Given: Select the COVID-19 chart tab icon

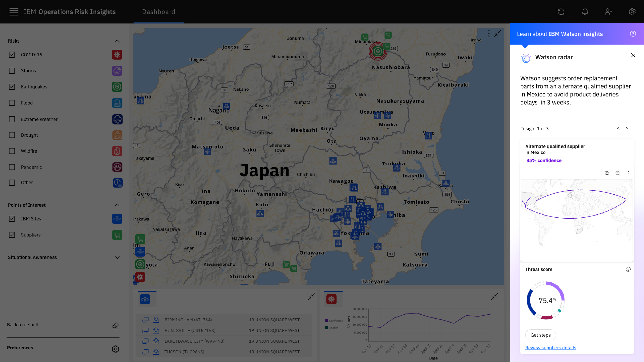Looking at the screenshot, I should click(331, 299).
